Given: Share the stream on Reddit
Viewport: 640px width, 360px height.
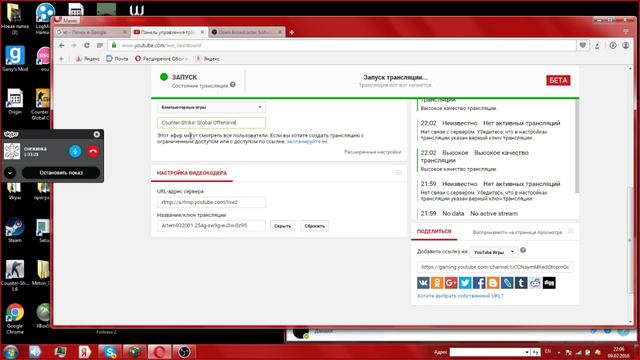Looking at the screenshot, I should tap(535, 282).
